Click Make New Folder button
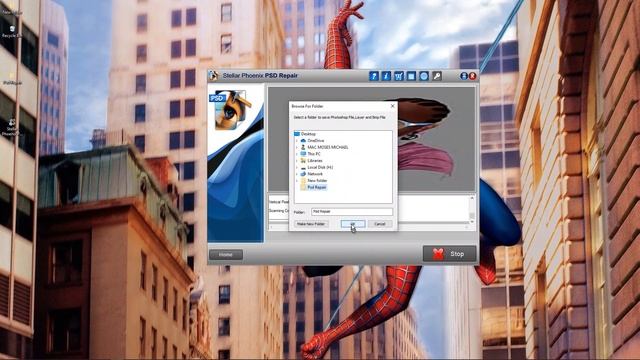Viewport: 640px width, 360px height. [311, 224]
